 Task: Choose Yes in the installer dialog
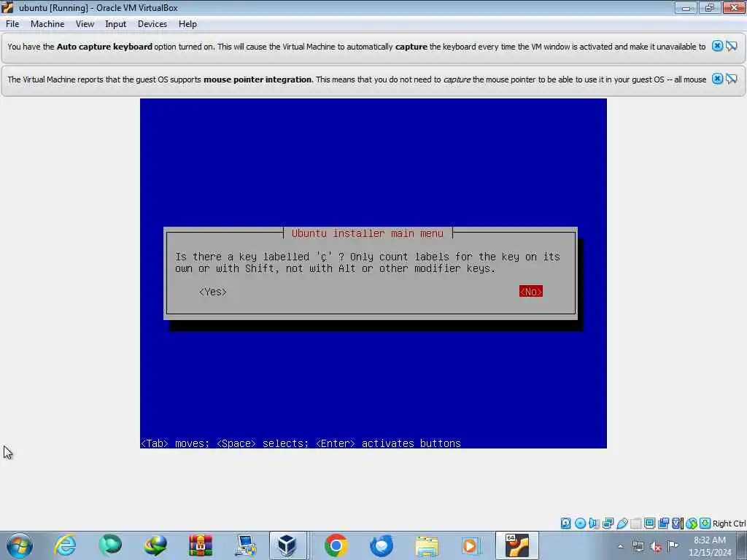point(213,292)
